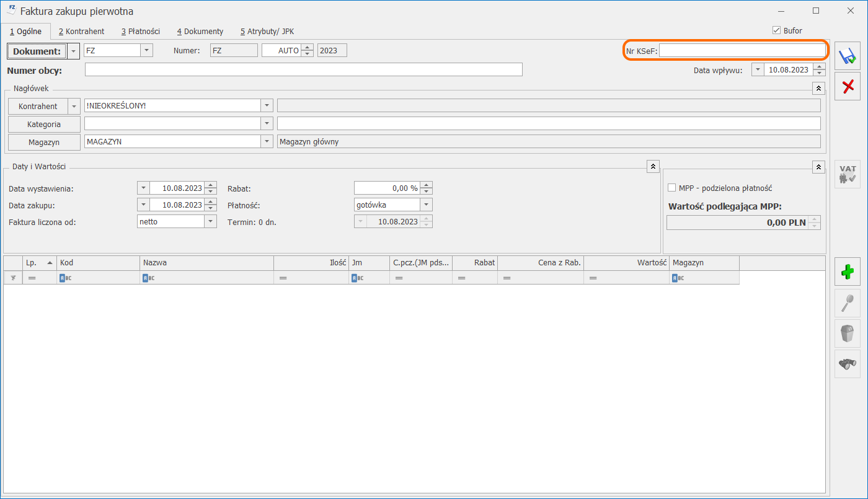
Task: Click the ABC filter icon under Jm
Action: 357,278
